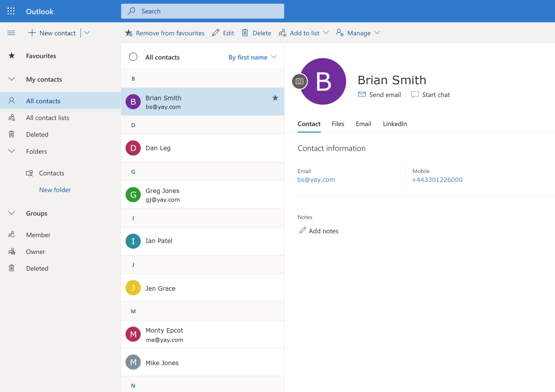The height and width of the screenshot is (392, 555).
Task: Select Dan Leg avatar circle
Action: pyautogui.click(x=133, y=148)
